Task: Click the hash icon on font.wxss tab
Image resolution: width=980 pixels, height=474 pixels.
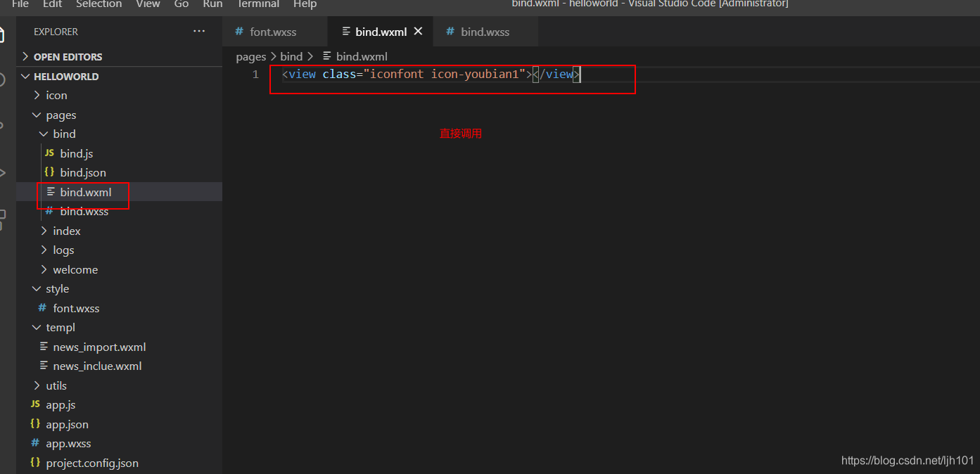Action: click(x=239, y=32)
